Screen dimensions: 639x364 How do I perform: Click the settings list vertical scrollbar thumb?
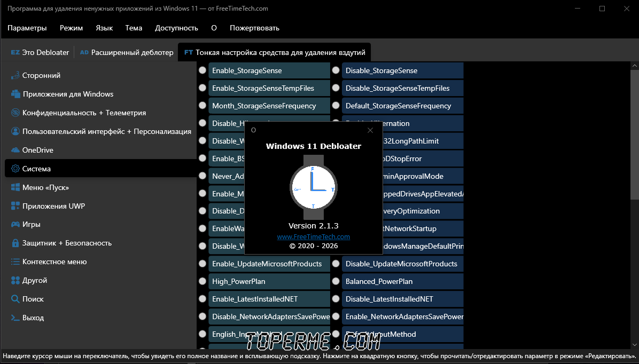coord(635,134)
